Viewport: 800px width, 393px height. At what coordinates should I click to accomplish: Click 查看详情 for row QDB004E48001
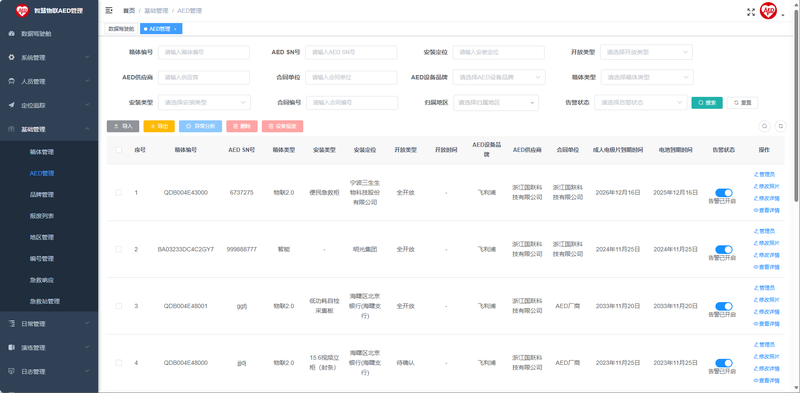(766, 324)
